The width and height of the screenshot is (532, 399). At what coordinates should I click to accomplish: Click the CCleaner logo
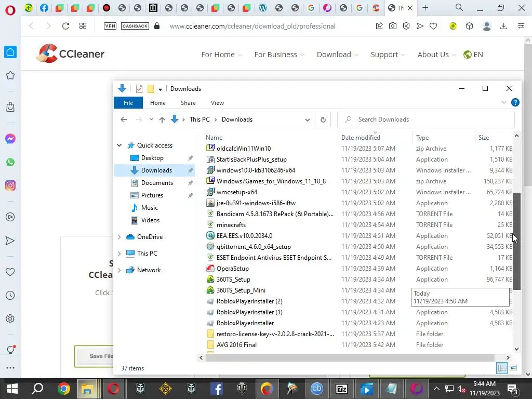tap(71, 54)
